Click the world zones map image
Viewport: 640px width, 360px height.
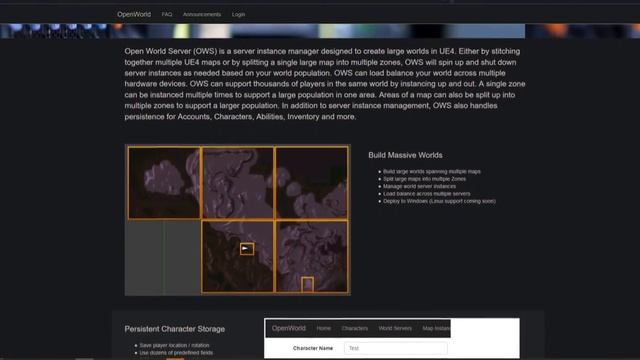pos(238,220)
